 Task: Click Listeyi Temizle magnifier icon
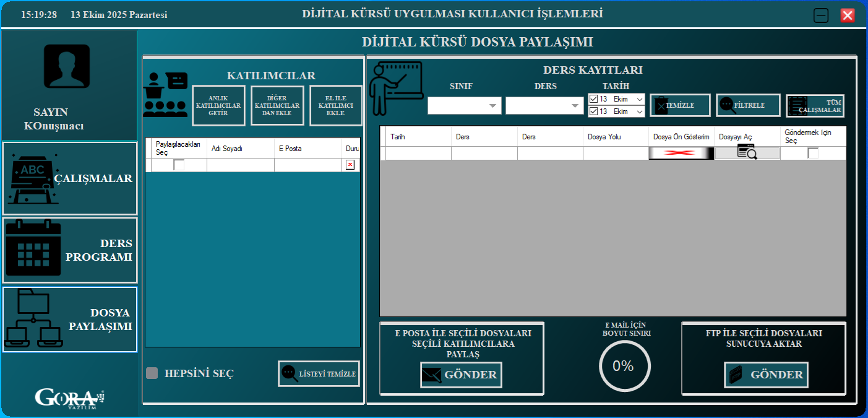click(289, 373)
